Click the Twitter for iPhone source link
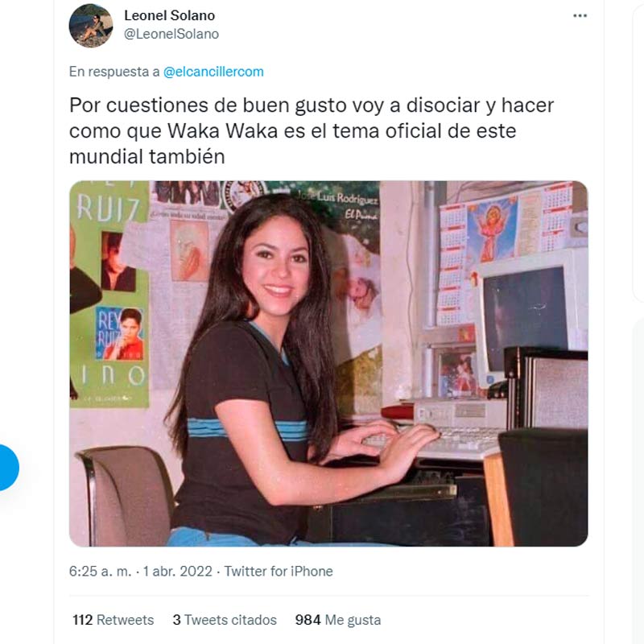644x644 pixels. pyautogui.click(x=279, y=572)
